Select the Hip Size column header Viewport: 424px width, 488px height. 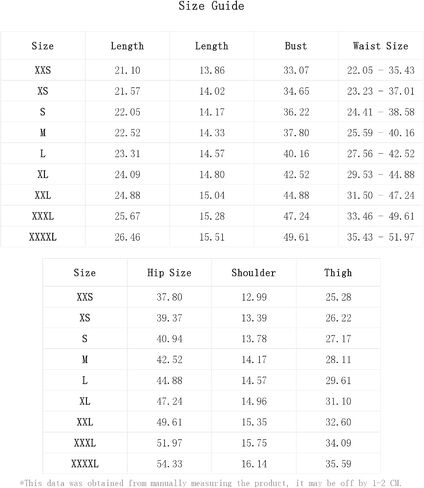[169, 273]
